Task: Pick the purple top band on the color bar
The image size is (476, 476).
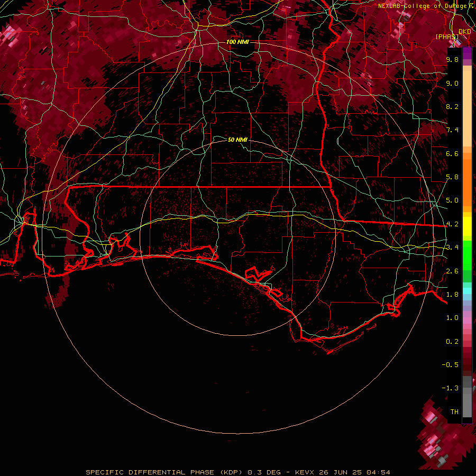Action: coord(467,53)
